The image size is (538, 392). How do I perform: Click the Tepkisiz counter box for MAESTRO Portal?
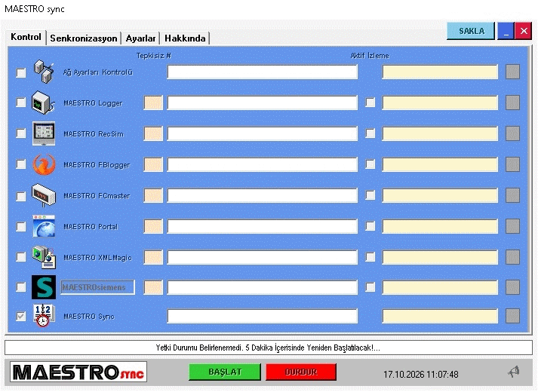(x=153, y=226)
